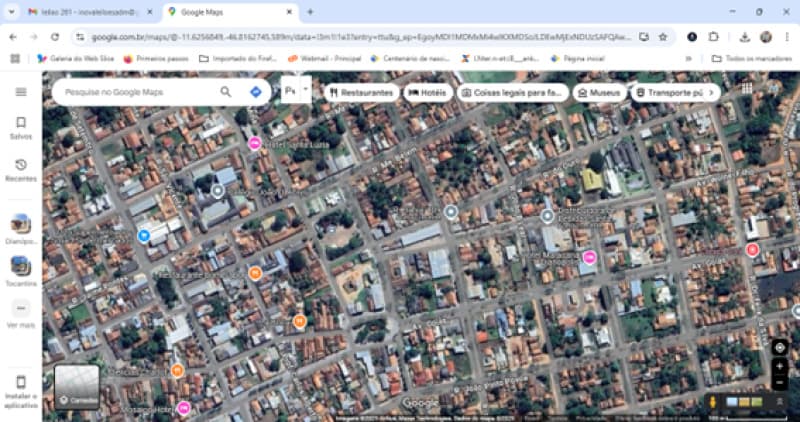Screen dimensions: 800x422
Task: Show hidden bookmarks with the double chevron
Action: [x=688, y=59]
